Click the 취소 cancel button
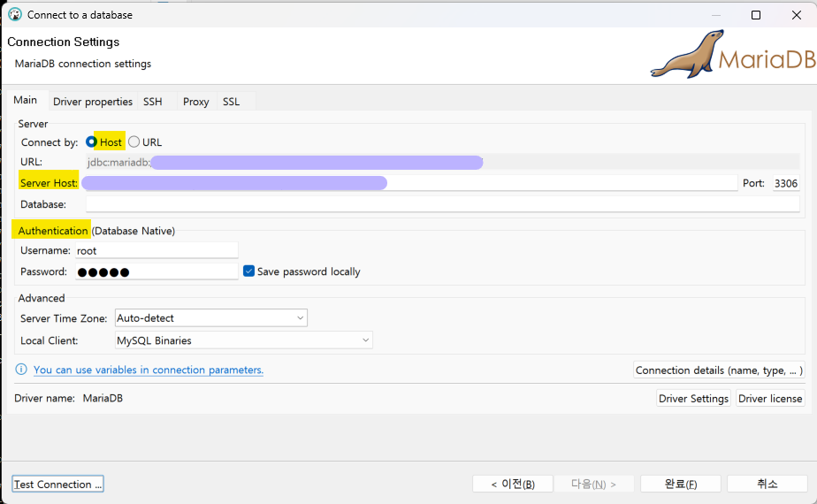The height and width of the screenshot is (504, 817). pos(767,485)
